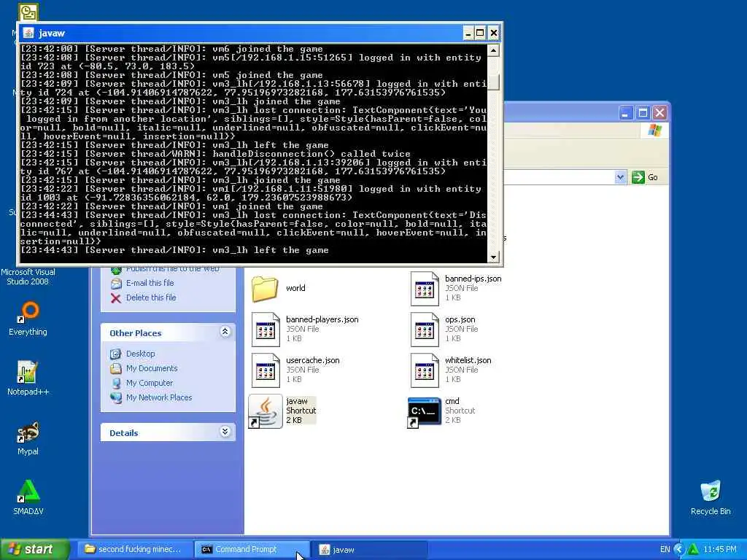
Task: Select the banned-ips.json file icon
Action: (425, 289)
